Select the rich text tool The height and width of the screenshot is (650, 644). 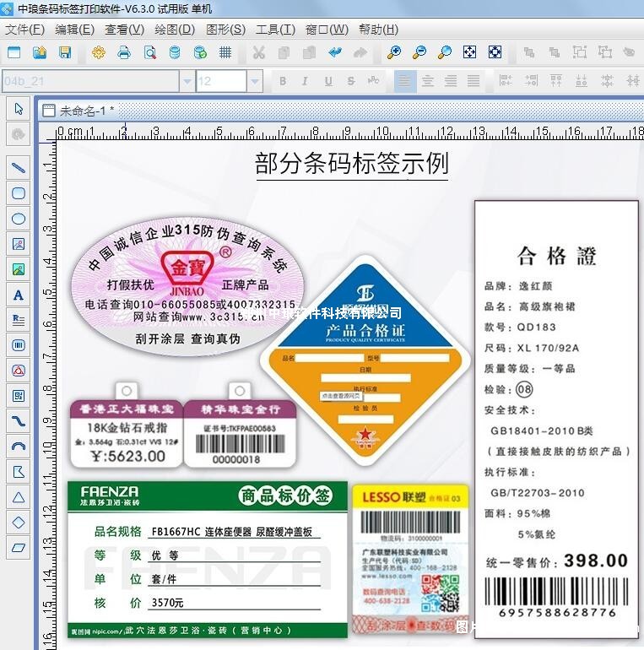(19, 320)
